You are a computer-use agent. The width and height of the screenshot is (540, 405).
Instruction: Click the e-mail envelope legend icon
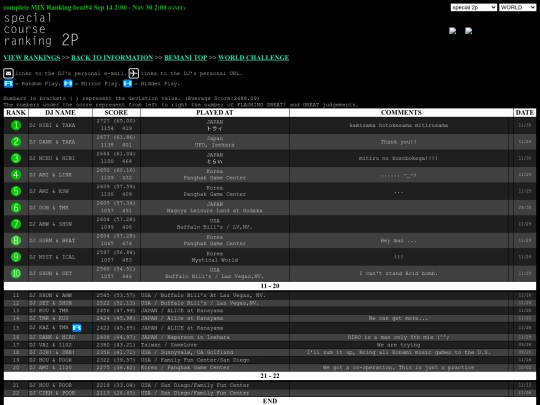[9, 73]
